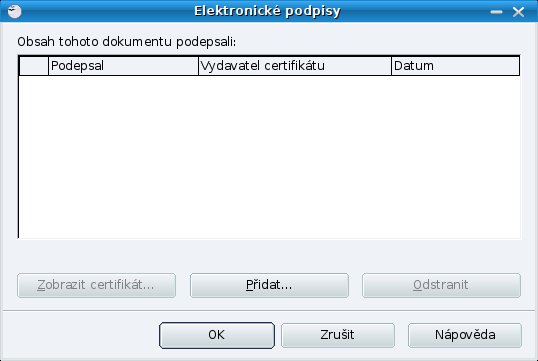Click the blank first column header

point(34,66)
